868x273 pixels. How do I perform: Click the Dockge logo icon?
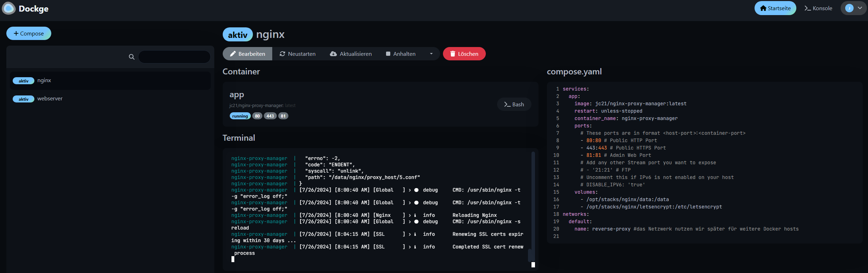pyautogui.click(x=9, y=8)
